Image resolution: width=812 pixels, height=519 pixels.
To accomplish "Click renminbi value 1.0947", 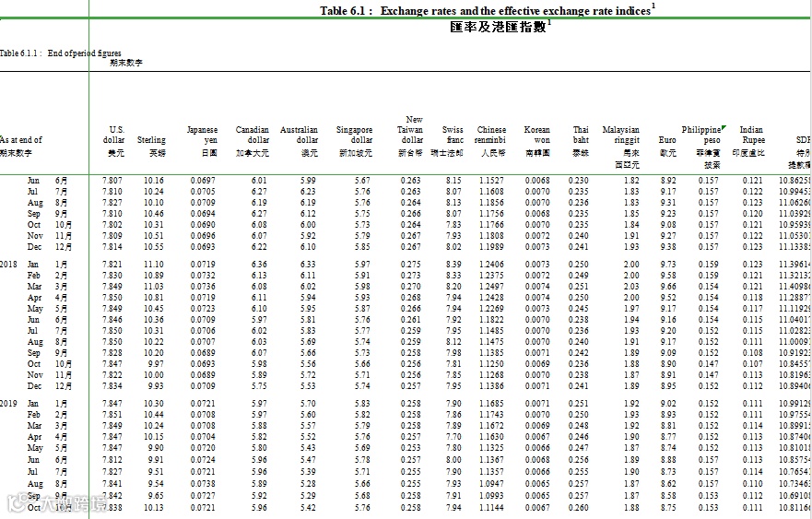I will click(x=491, y=484).
